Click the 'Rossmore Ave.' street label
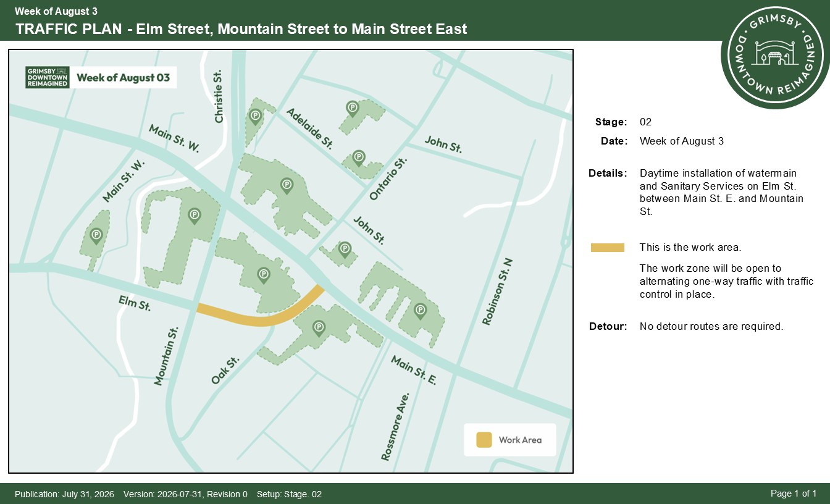 [396, 427]
